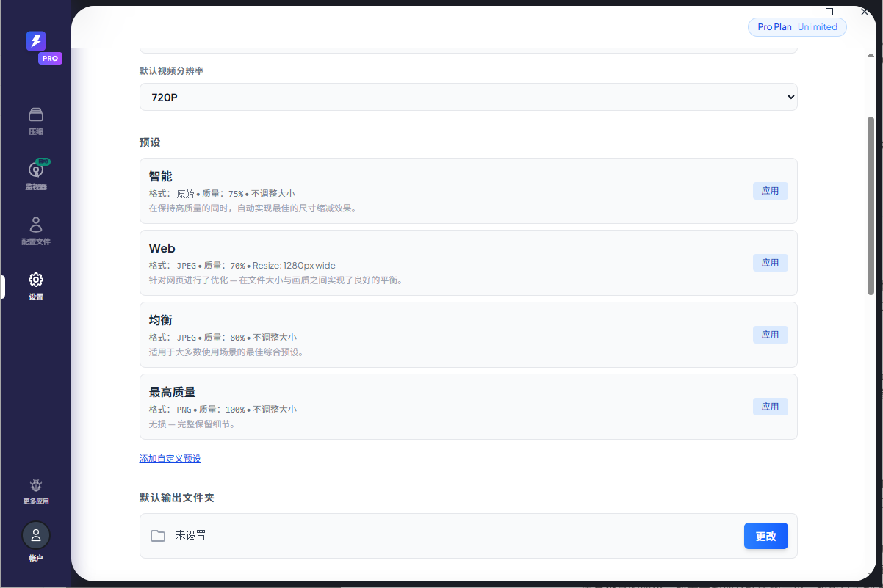The height and width of the screenshot is (588, 883).
Task: Click the vertical scrollbar thumb
Action: pos(871,206)
